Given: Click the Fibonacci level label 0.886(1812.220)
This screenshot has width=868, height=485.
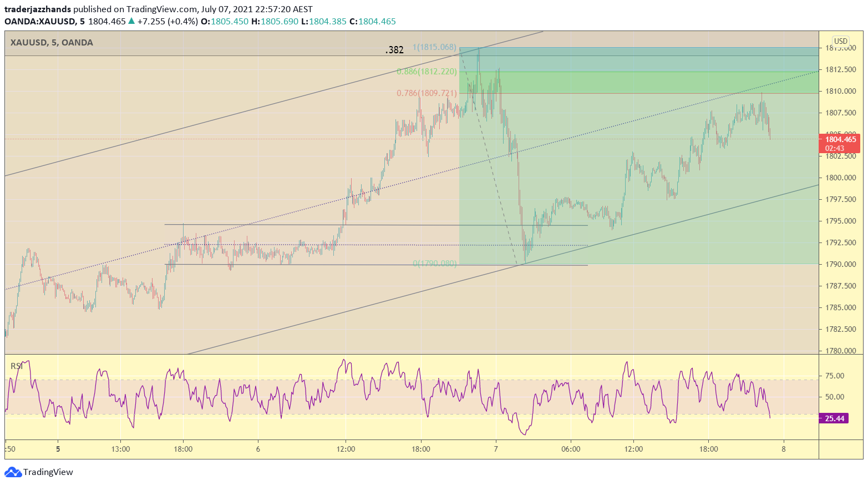Looking at the screenshot, I should [427, 72].
